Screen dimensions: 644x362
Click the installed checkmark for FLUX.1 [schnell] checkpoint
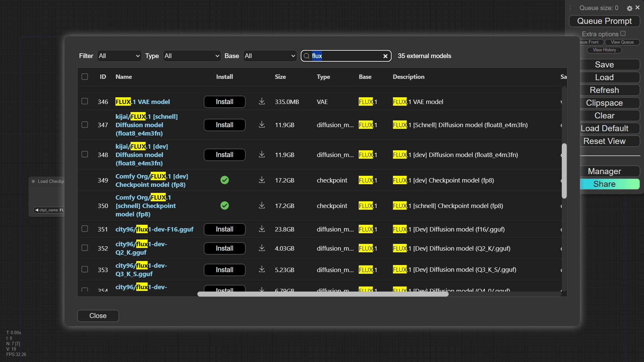[x=224, y=205]
